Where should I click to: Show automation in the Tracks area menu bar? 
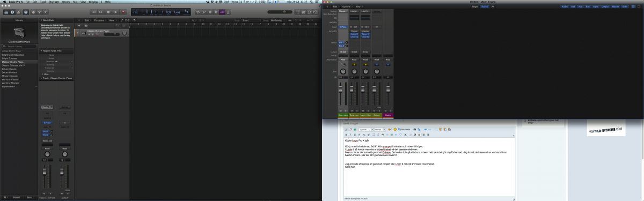click(121, 20)
